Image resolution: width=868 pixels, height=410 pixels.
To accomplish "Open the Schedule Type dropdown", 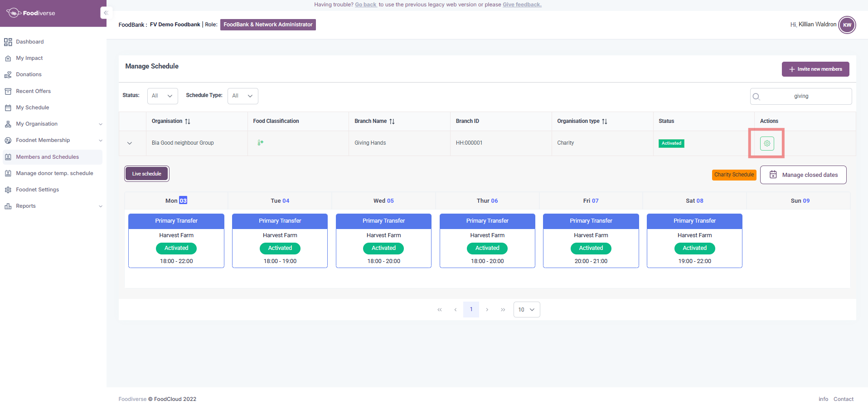I will (x=242, y=96).
